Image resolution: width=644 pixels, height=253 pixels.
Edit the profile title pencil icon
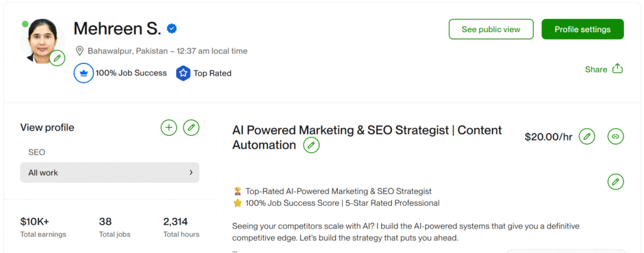pos(311,146)
